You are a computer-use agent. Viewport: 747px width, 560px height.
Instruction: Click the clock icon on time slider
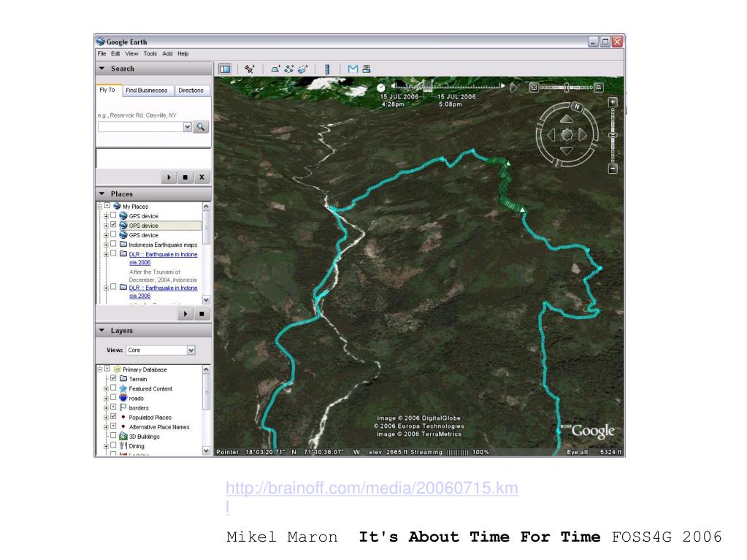(x=380, y=88)
